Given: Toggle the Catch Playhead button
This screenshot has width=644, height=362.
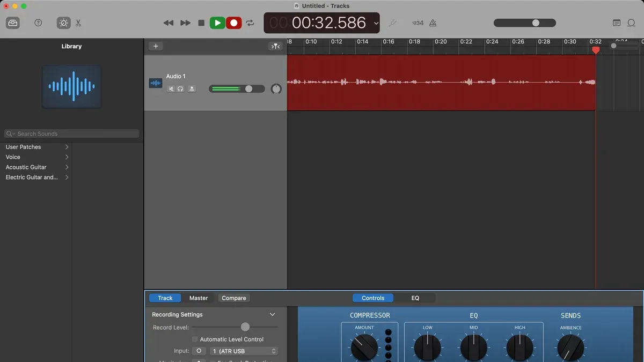Looking at the screenshot, I should (x=275, y=46).
